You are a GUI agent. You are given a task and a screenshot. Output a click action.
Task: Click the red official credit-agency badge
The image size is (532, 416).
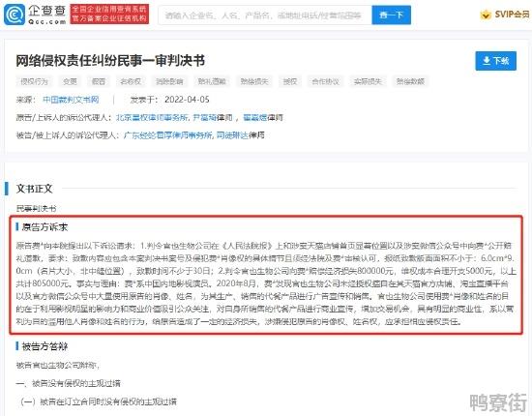109,14
